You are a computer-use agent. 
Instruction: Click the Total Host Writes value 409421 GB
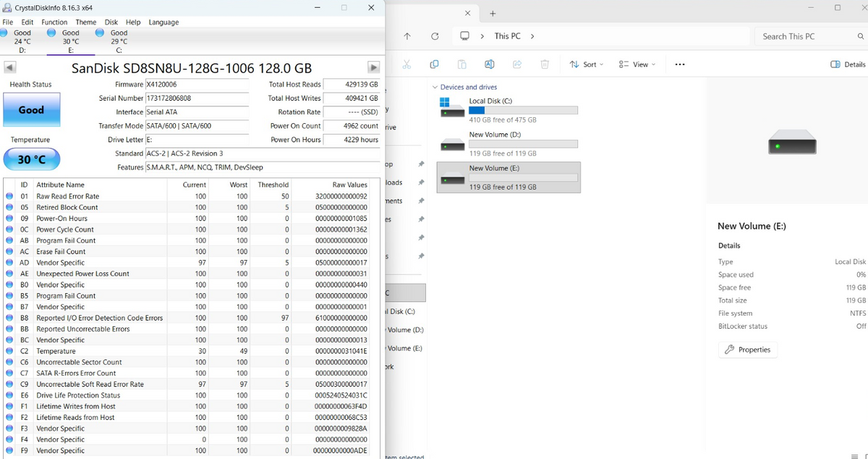[x=352, y=98]
